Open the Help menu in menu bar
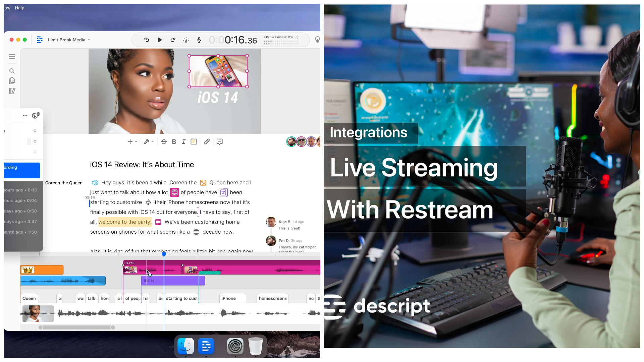This screenshot has width=644, height=362. 19,7
